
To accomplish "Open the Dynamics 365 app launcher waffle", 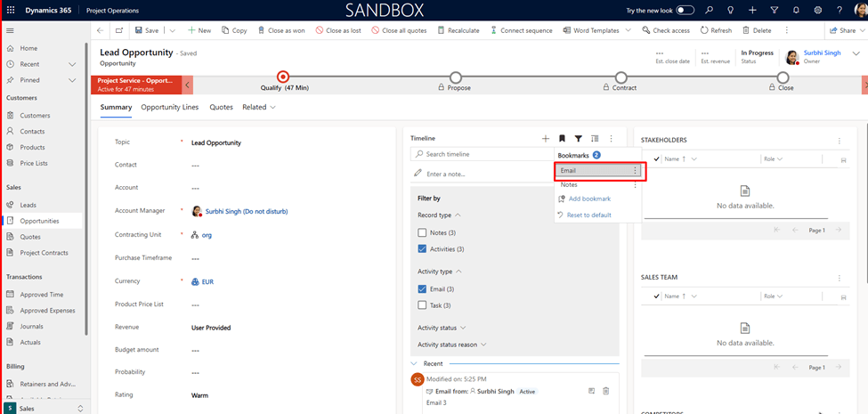I will tap(12, 10).
